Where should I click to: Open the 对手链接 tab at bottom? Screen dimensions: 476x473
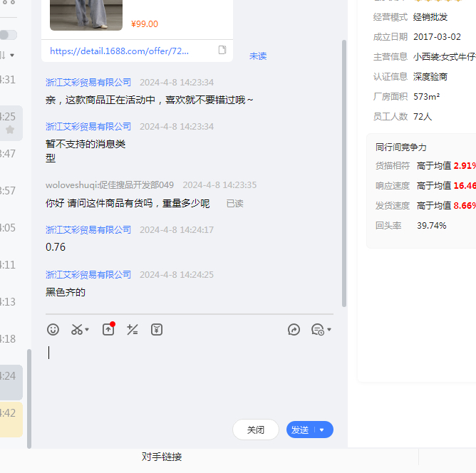pyautogui.click(x=162, y=457)
